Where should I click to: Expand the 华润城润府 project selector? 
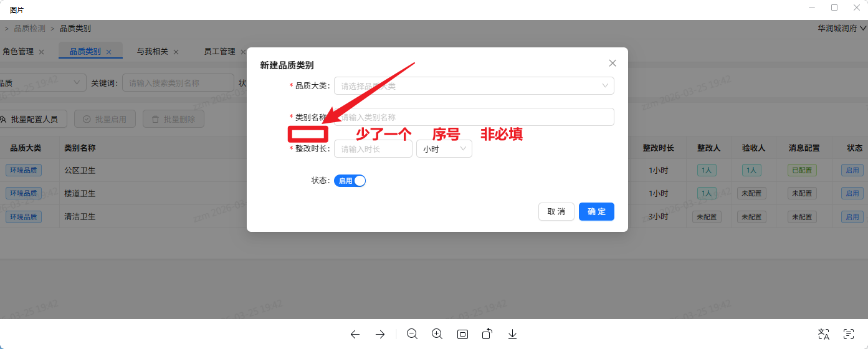point(842,28)
